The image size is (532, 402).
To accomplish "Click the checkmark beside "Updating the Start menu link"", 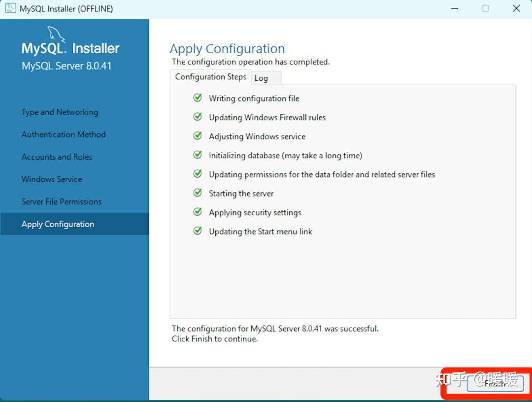I will [198, 231].
